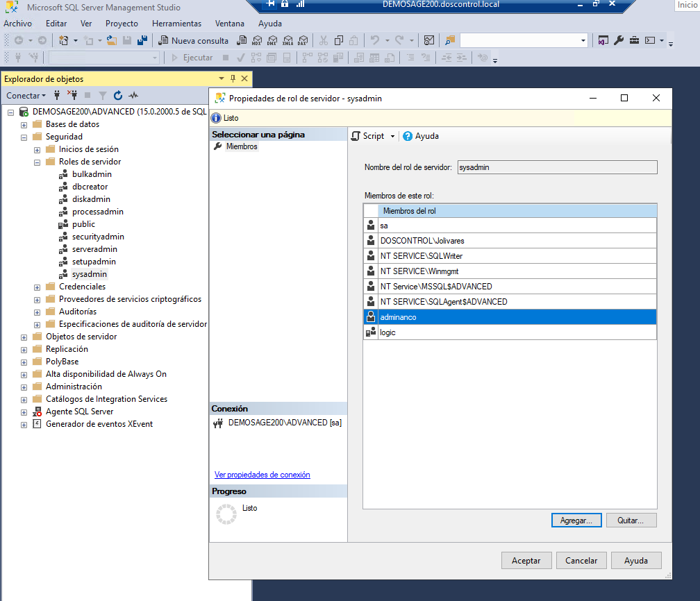Click the Ejecutar button

pos(192,58)
